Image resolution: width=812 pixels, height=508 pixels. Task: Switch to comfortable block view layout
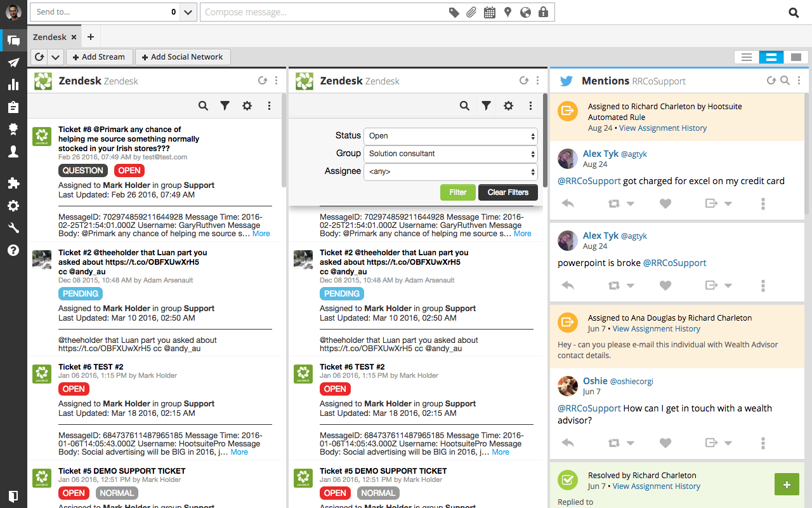point(796,57)
